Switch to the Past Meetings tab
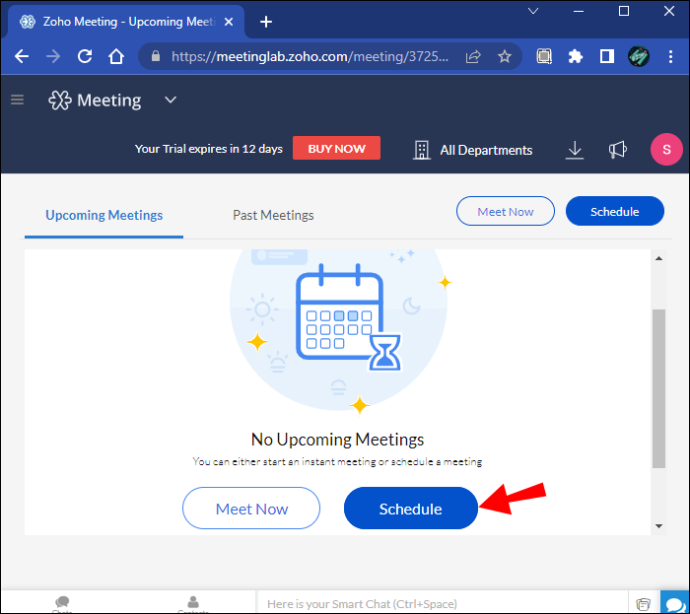Screen dimensions: 690x614 pos(273,215)
